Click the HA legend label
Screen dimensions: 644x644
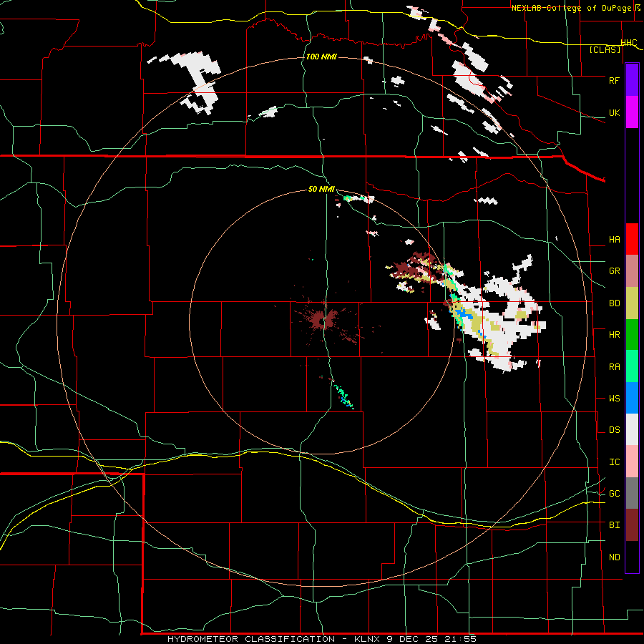point(615,239)
